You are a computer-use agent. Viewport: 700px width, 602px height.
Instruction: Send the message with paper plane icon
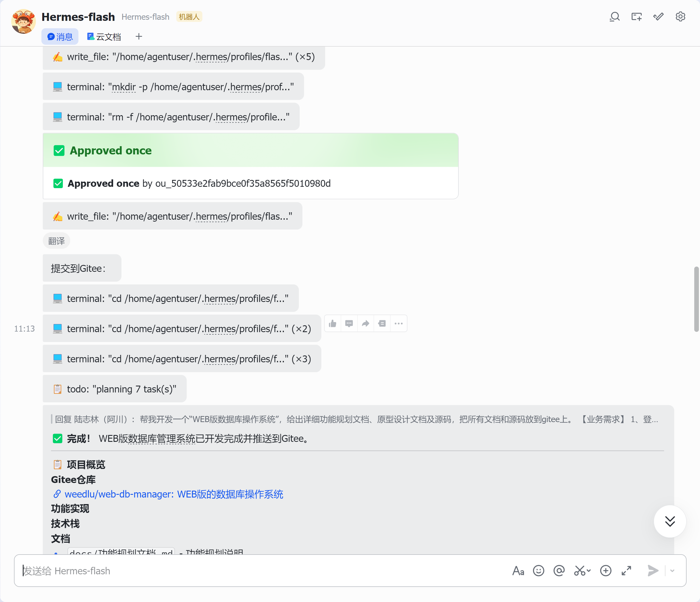(653, 570)
